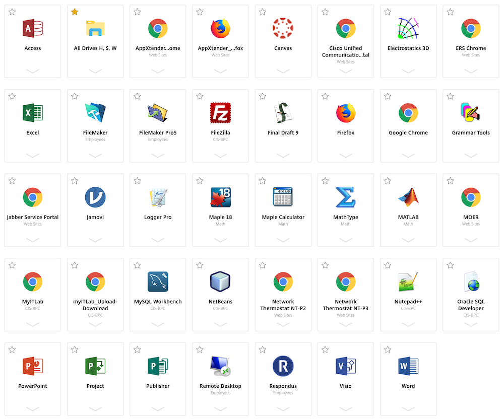Click the MyITLab tile label
This screenshot has width=504, height=420.
pos(32,302)
